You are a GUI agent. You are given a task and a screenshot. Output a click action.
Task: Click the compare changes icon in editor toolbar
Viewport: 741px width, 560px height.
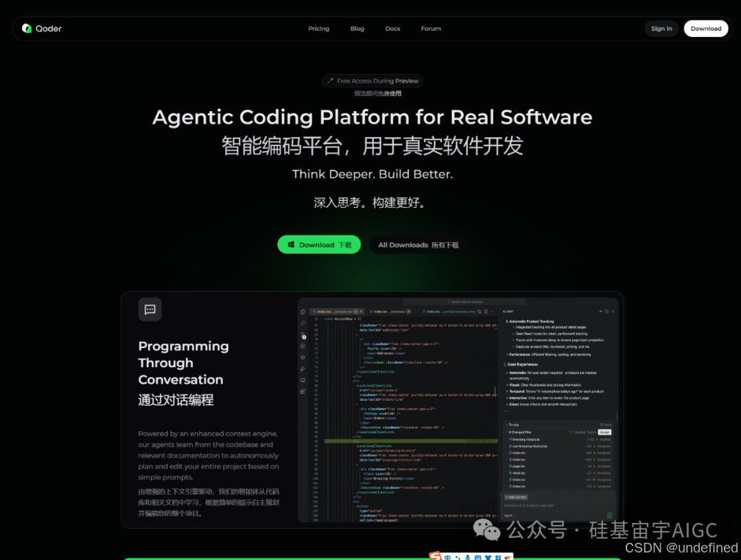pos(479,312)
